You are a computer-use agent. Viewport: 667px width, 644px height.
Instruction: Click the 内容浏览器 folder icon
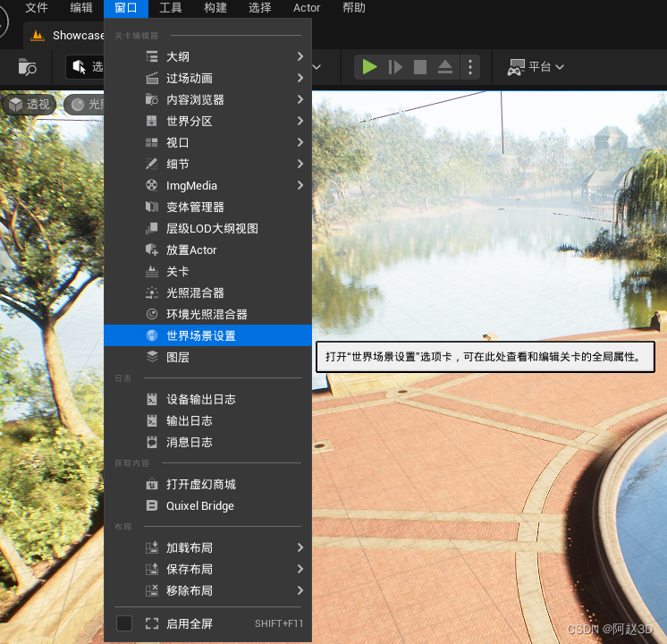click(152, 99)
